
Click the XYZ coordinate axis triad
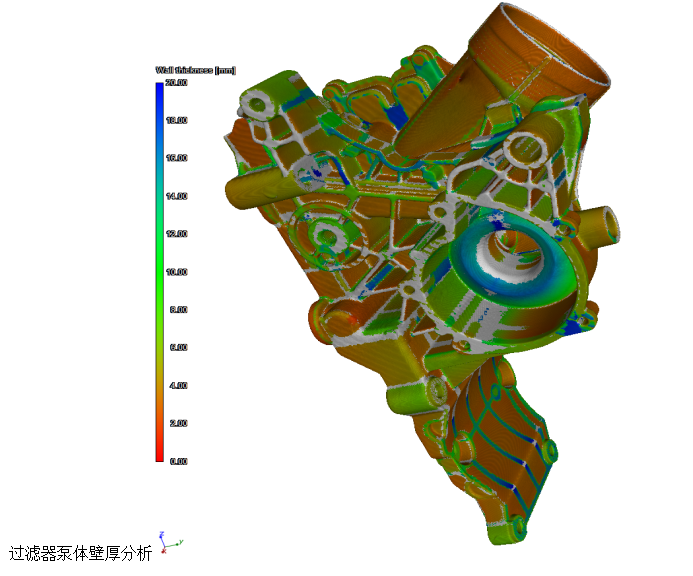pyautogui.click(x=166, y=543)
